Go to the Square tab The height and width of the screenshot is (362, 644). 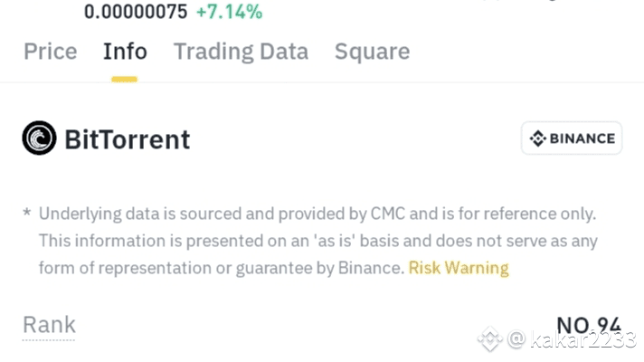pyautogui.click(x=372, y=52)
